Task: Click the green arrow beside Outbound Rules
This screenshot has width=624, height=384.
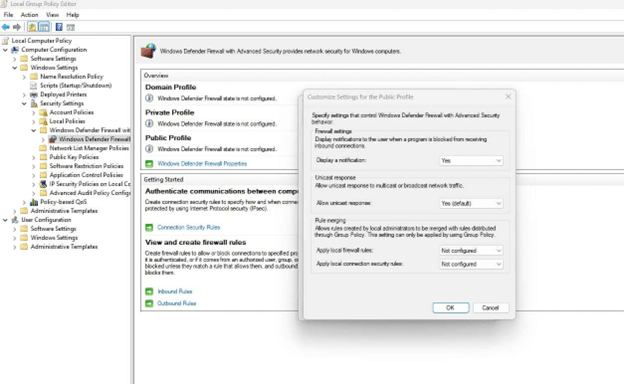Action: (149, 304)
